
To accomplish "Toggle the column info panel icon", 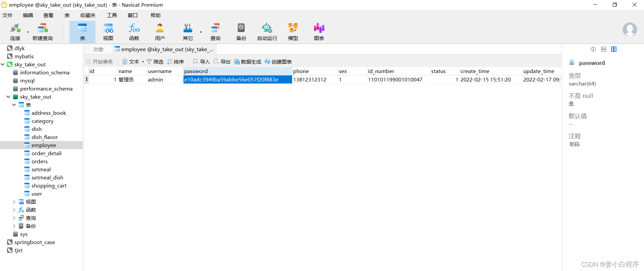I will coord(614,49).
